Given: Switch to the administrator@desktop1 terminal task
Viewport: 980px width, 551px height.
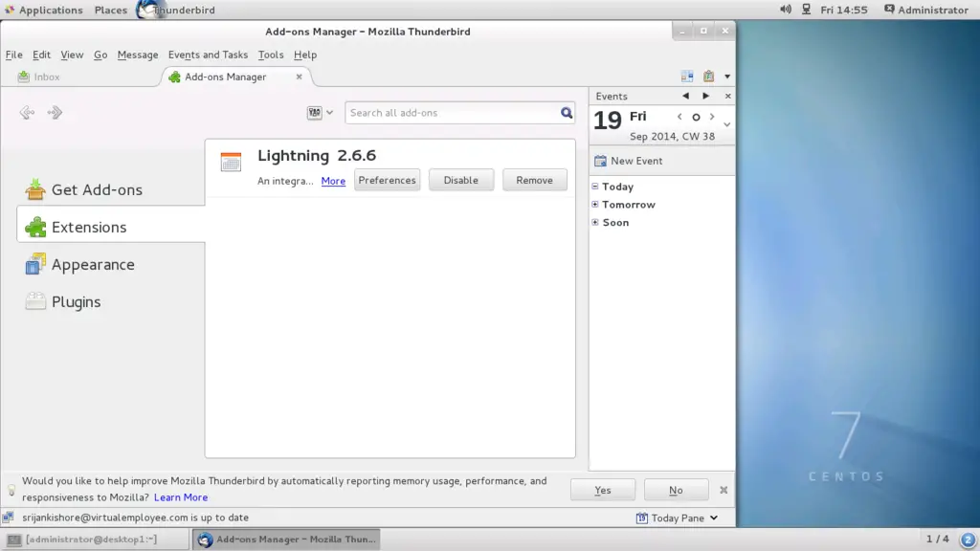Looking at the screenshot, I should pos(95,540).
